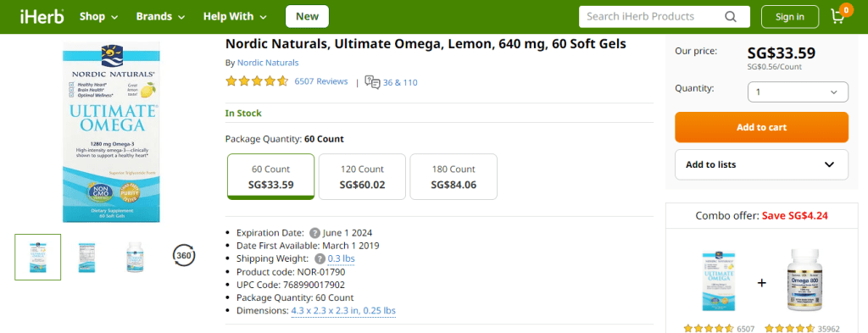
Task: Click the Shipping Weight help icon
Action: click(x=320, y=258)
